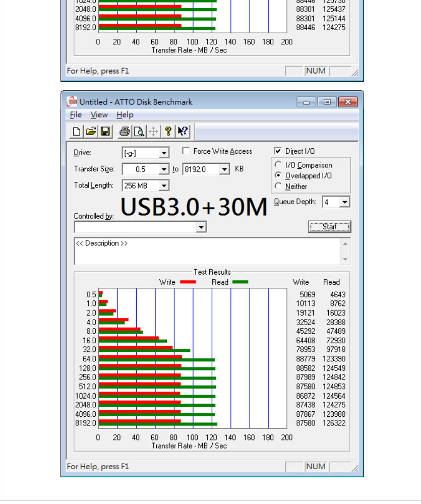Create a new document with the New icon

click(x=77, y=131)
